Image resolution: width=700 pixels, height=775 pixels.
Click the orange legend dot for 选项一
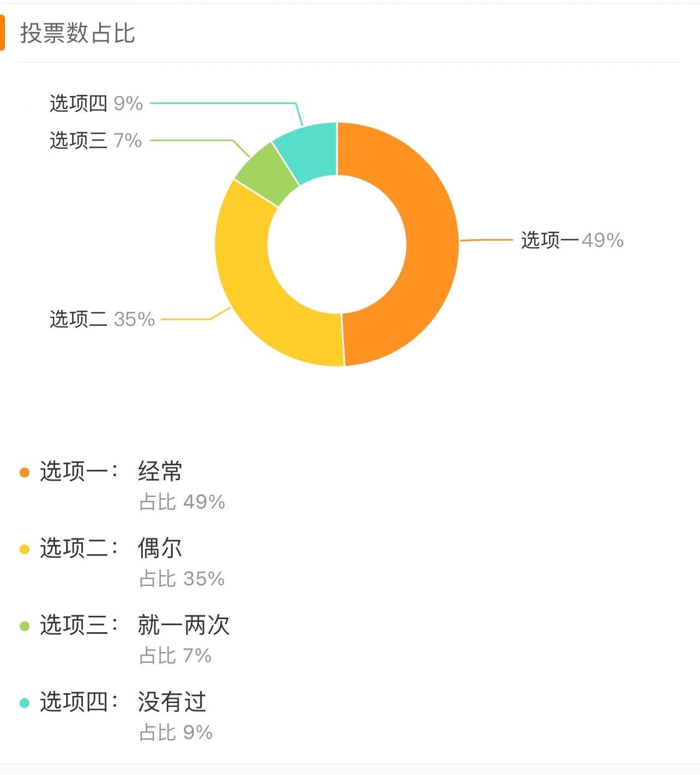(25, 472)
